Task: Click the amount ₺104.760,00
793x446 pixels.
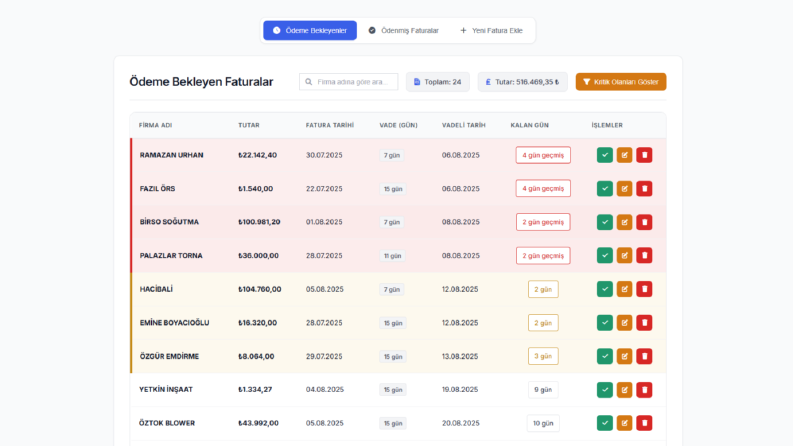Action: [259, 289]
